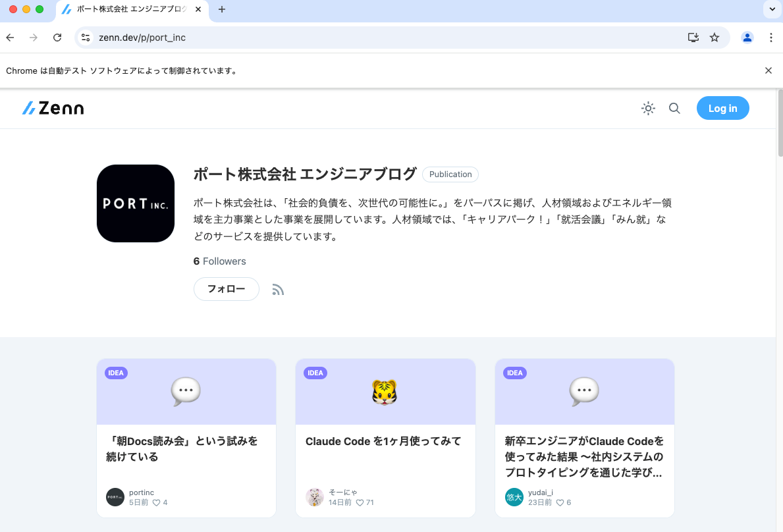Bookmark the page via the star icon

715,38
